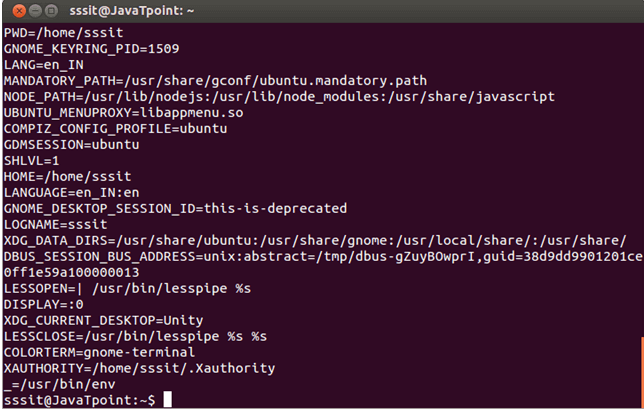Minimize the terminal window
The image size is (644, 409).
tap(35, 11)
